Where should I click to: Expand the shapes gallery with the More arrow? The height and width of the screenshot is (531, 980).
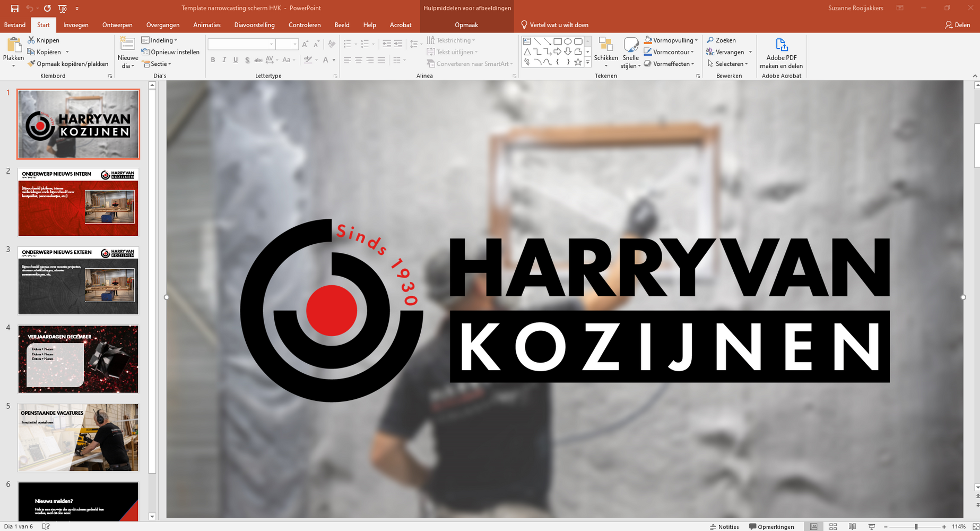click(587, 63)
